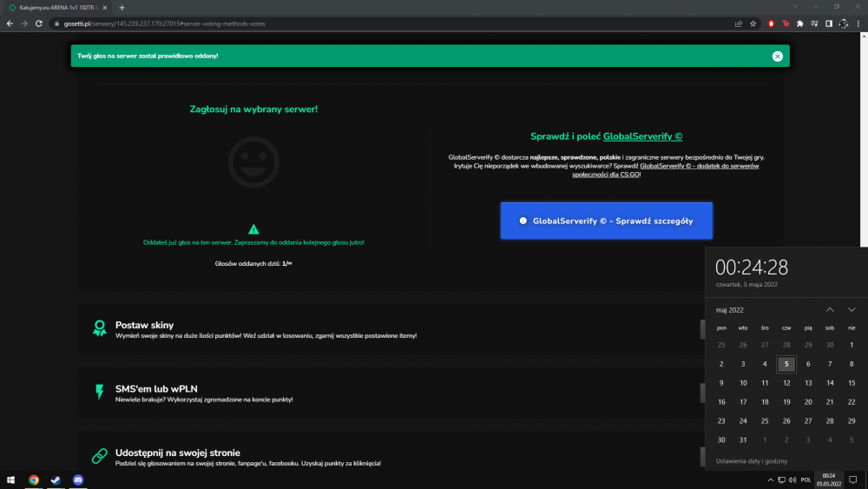Select Udostępnij na swojej stronie heading
This screenshot has height=489, width=868.
[x=178, y=453]
